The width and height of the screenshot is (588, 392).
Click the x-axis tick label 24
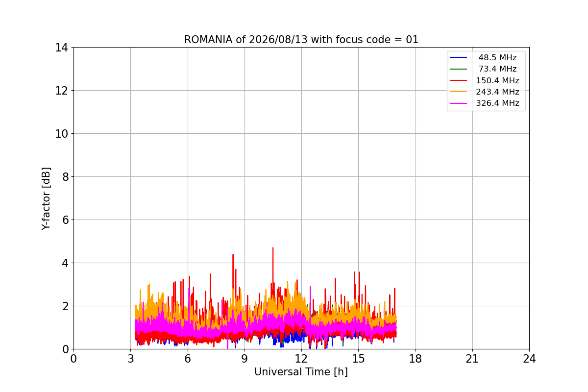(x=529, y=359)
